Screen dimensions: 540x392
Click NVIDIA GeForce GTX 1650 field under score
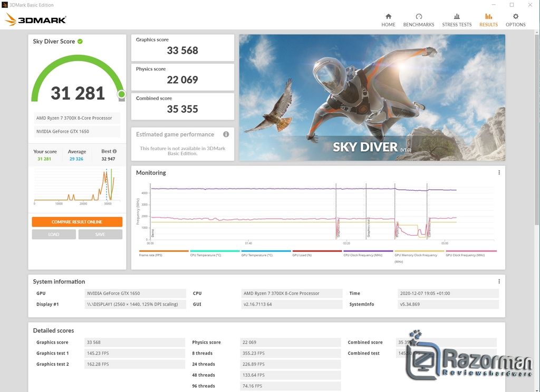point(77,132)
